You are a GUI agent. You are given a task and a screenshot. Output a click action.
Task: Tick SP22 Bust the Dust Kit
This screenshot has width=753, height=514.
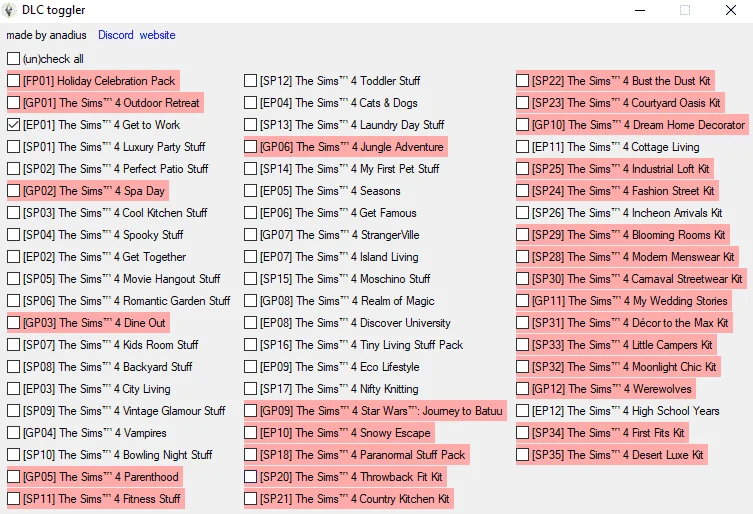[x=522, y=81]
